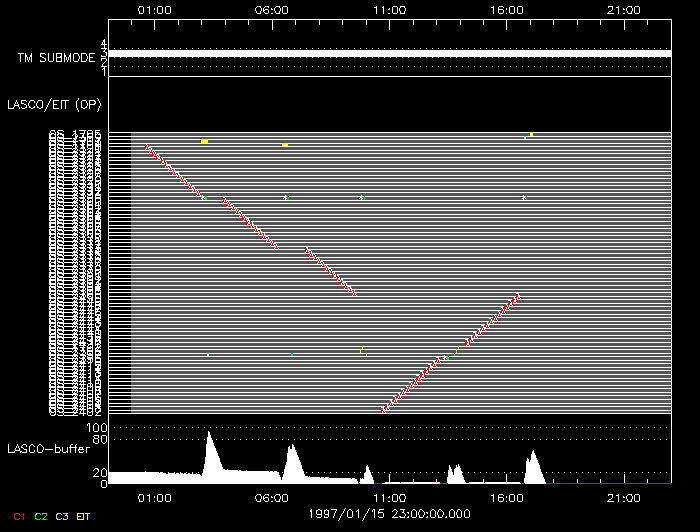The width and height of the screenshot is (700, 532).
Task: Click the 16:00 tick on bottom axis
Action: (507, 497)
